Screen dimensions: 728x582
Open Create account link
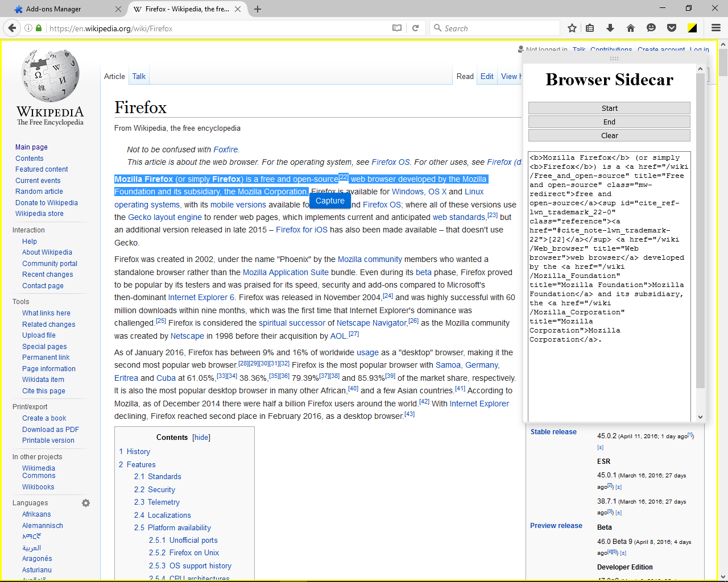coord(661,50)
